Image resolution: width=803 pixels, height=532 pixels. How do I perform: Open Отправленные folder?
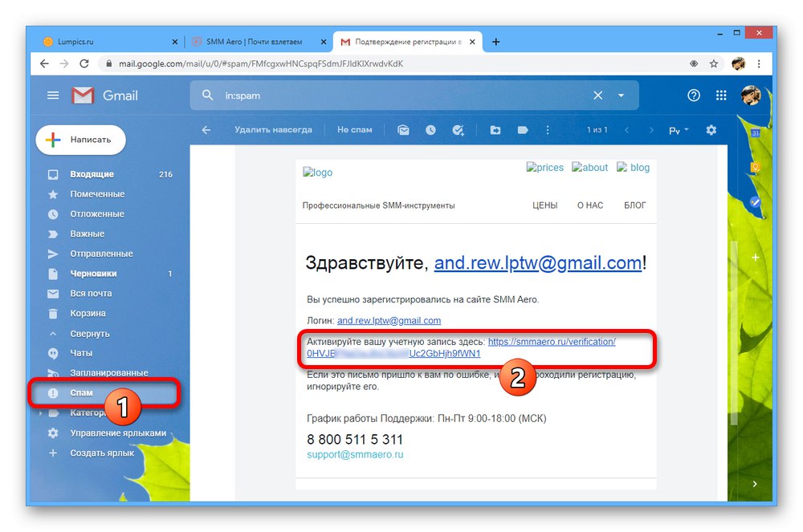pos(103,254)
